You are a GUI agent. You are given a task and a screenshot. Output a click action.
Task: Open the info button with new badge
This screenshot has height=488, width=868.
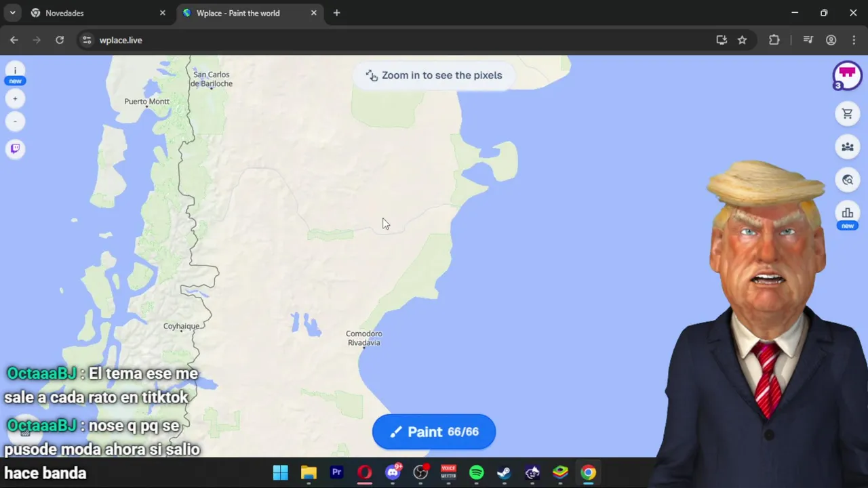(15, 71)
